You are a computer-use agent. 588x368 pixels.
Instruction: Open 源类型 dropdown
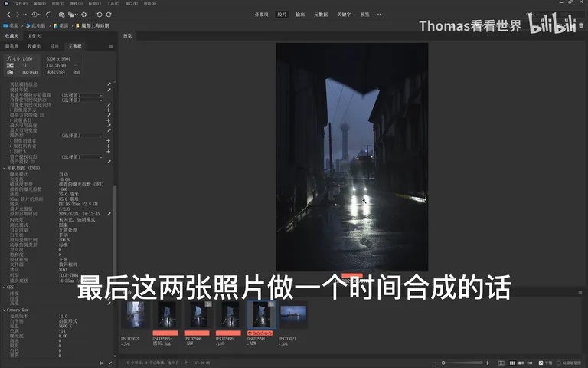click(81, 136)
